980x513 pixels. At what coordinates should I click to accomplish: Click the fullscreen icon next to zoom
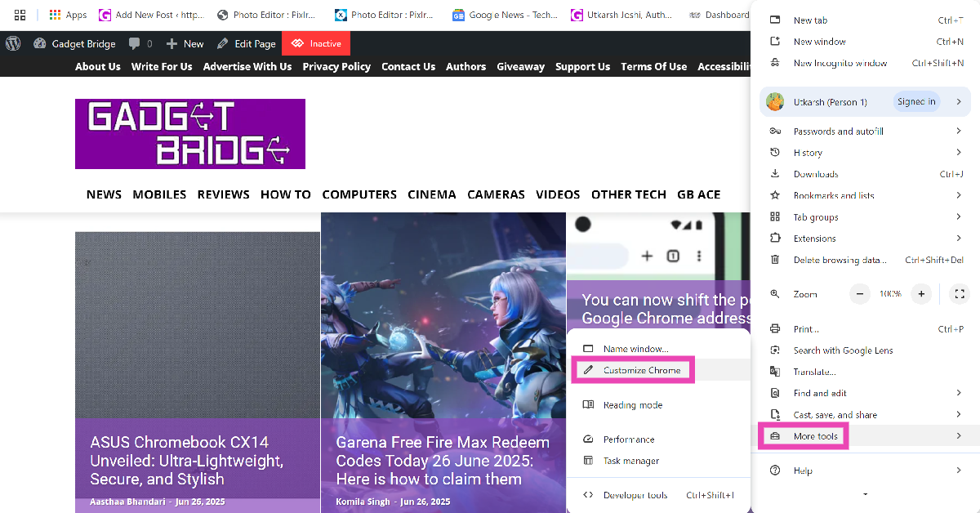[960, 294]
